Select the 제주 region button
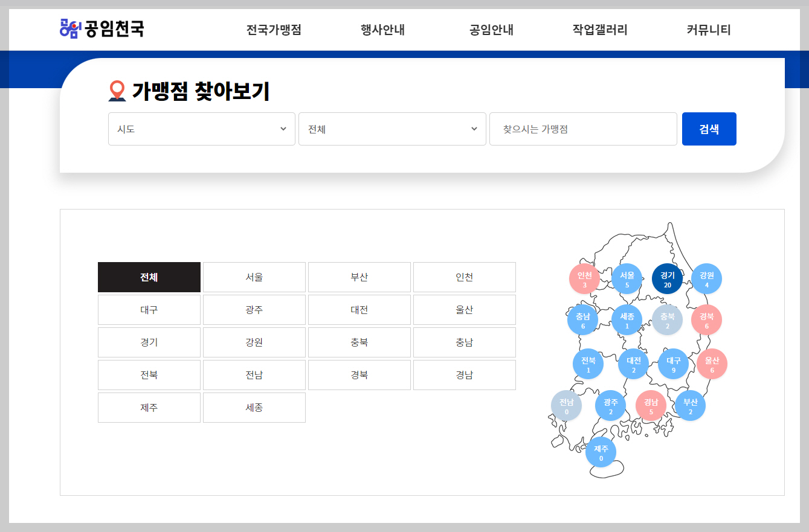Viewport: 809px width, 532px height. 149,408
